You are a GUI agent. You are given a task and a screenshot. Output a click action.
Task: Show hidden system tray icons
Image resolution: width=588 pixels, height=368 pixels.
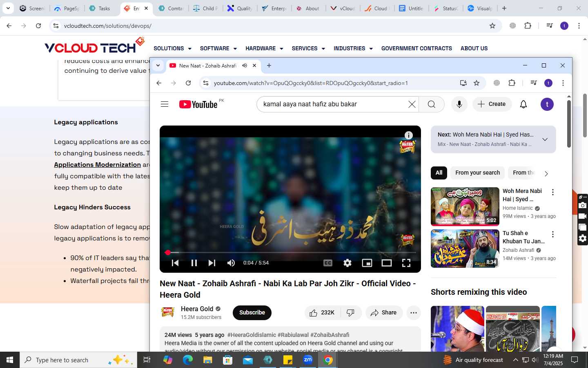(516, 360)
